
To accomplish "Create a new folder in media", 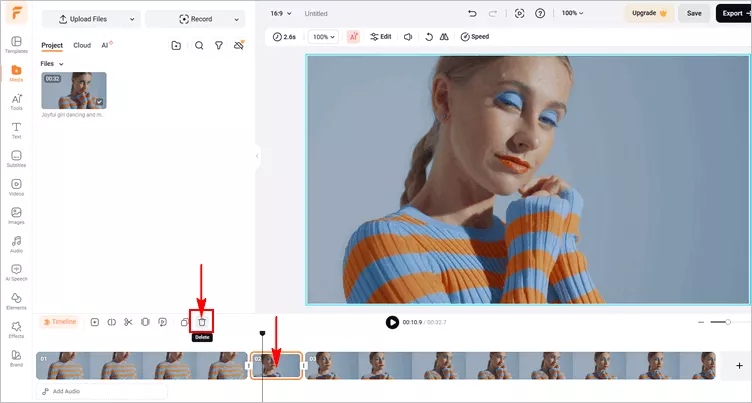I will [x=176, y=46].
